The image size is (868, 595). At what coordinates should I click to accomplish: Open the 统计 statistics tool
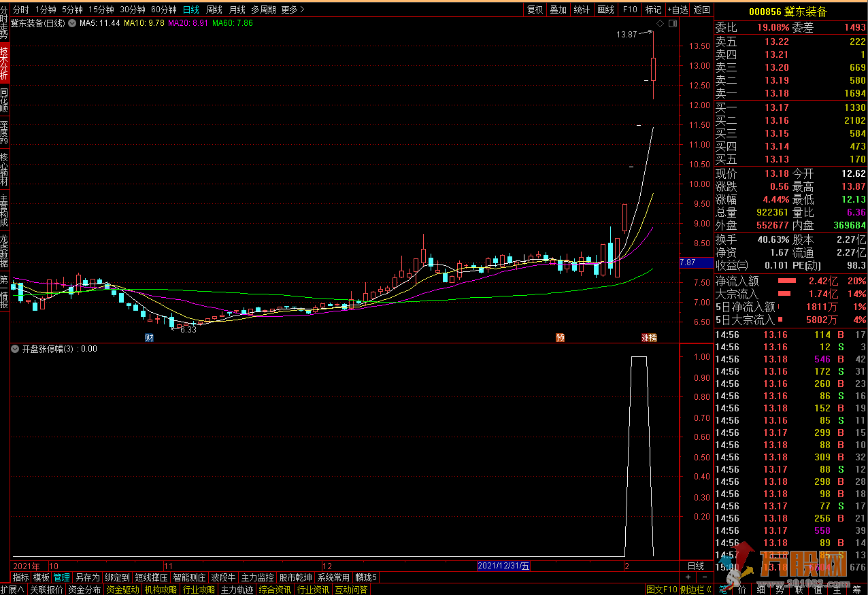coord(582,10)
